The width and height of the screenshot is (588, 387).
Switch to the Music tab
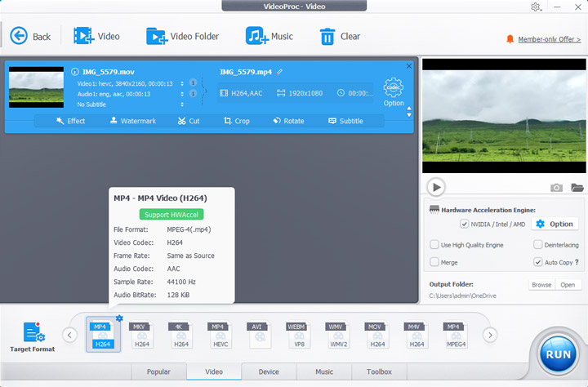pos(324,371)
